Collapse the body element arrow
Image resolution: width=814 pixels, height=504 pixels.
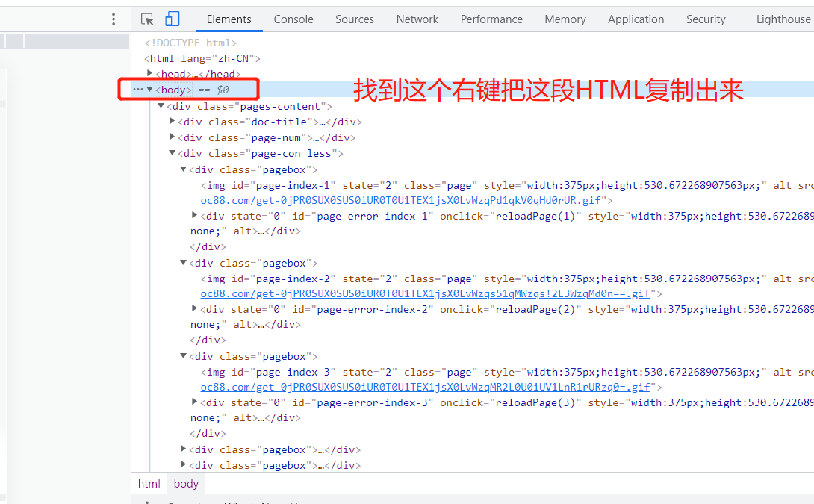(149, 90)
